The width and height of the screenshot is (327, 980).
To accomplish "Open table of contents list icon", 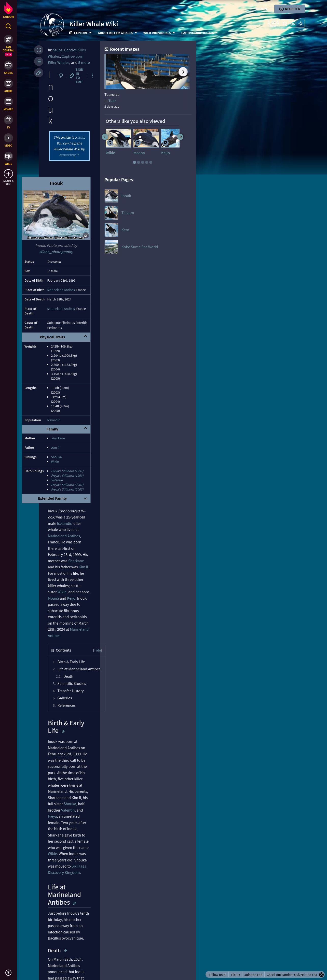I will [x=39, y=61].
